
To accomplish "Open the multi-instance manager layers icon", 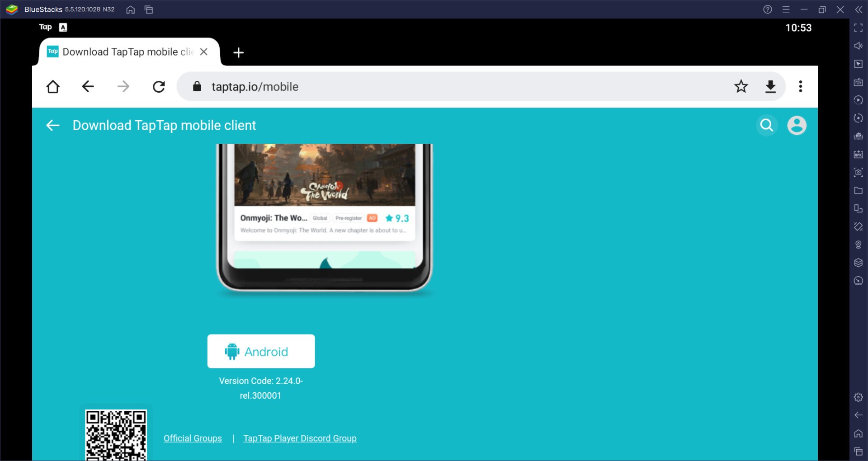I will pyautogui.click(x=859, y=263).
